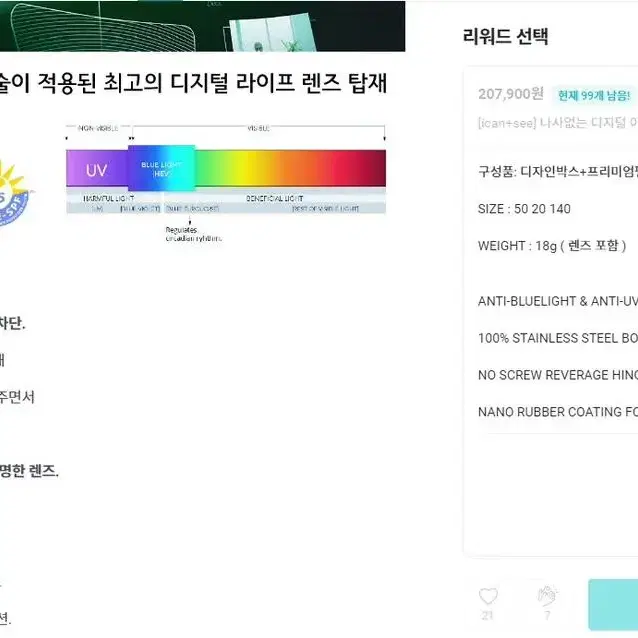Select the 207,900원 reward price
Viewport: 638px width, 638px height.
tap(511, 94)
